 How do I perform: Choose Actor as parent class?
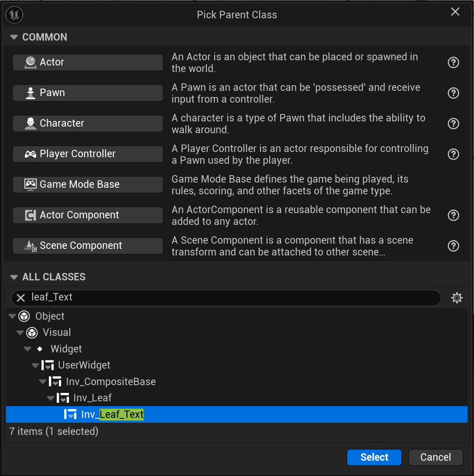(88, 62)
